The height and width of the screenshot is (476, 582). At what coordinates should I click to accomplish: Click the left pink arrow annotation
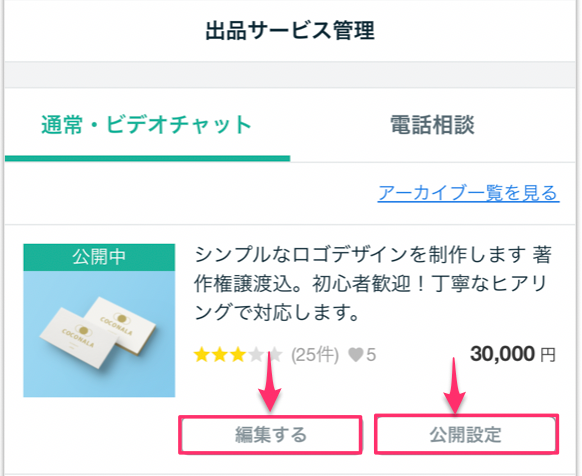pos(270,384)
